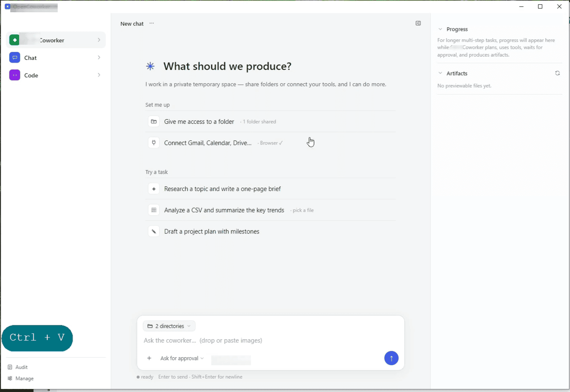Click the purple Code sidebar icon
Viewport: 570px width, 392px height.
point(15,75)
